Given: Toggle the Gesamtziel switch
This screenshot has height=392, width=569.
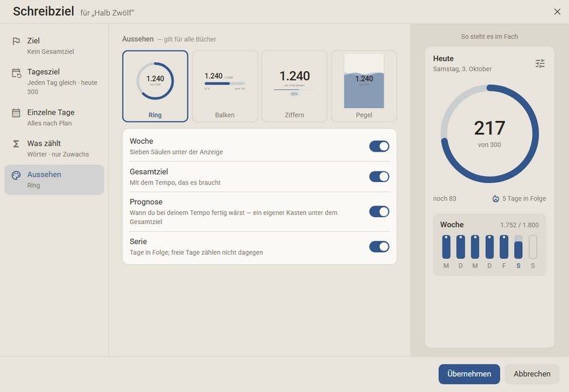Looking at the screenshot, I should pyautogui.click(x=379, y=176).
